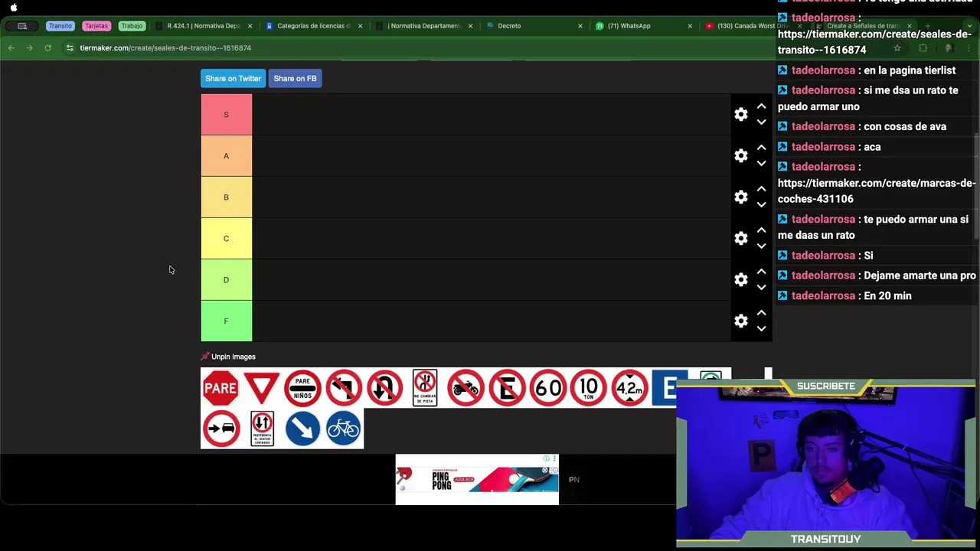Close the WhatsApp tab
This screenshot has width=980, height=551.
tap(690, 26)
